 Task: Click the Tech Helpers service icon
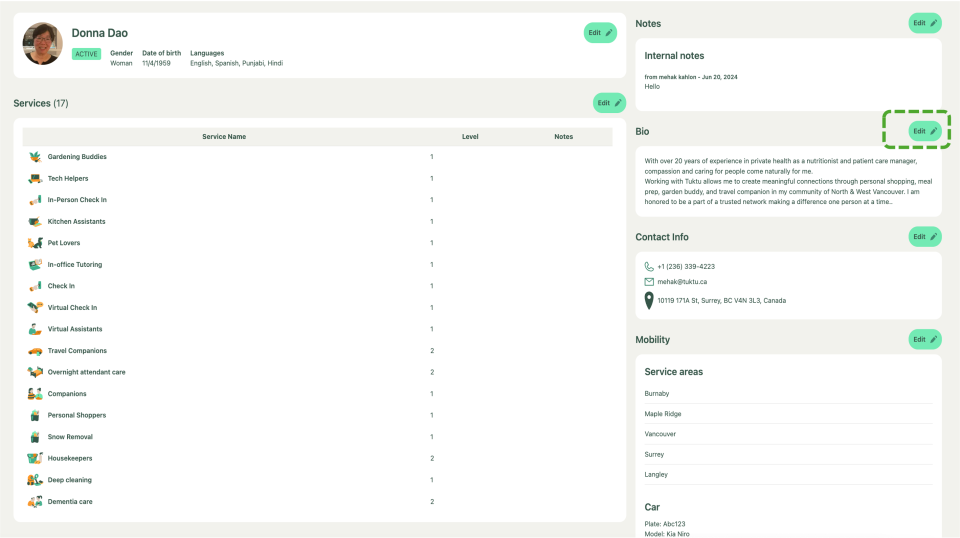point(35,178)
